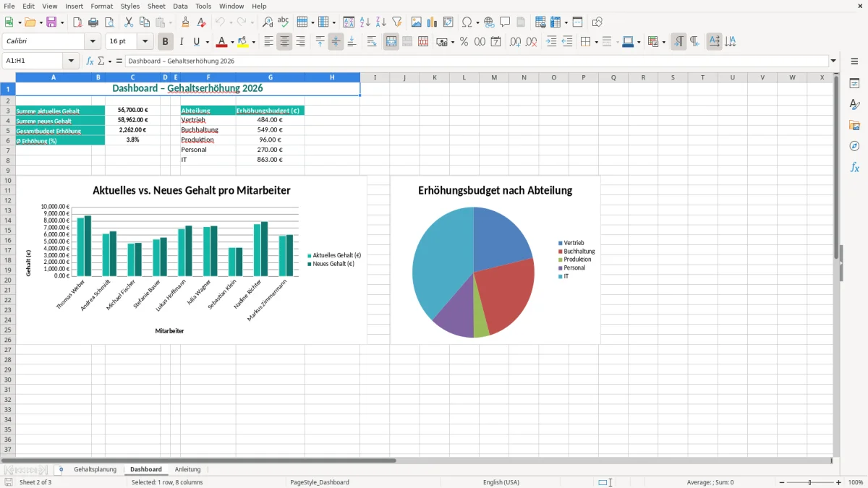Open font color dropdown arrow

click(231, 42)
